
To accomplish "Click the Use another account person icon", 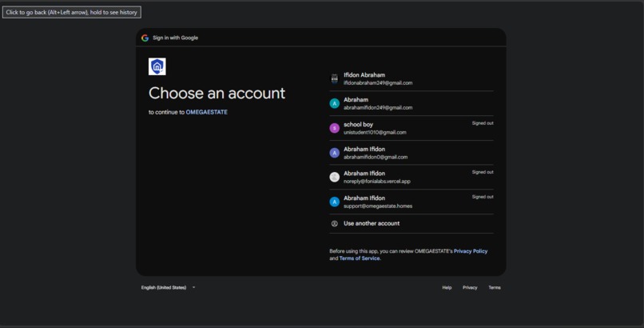I will coord(334,223).
